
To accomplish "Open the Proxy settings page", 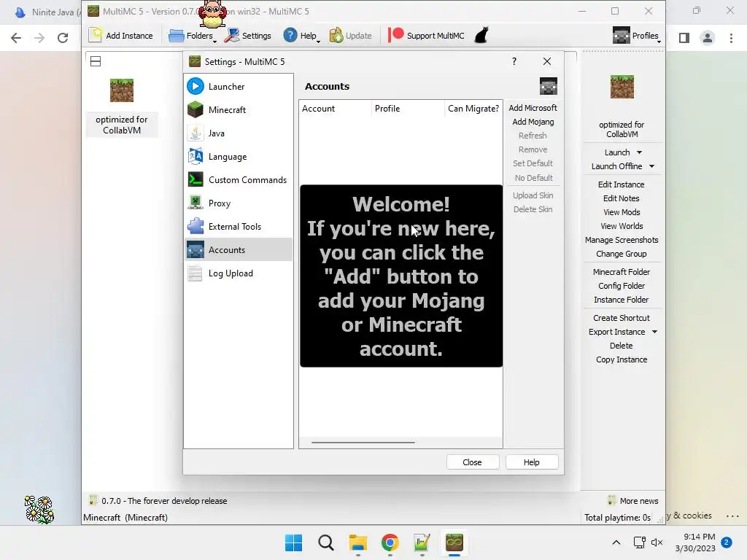I will (239, 203).
